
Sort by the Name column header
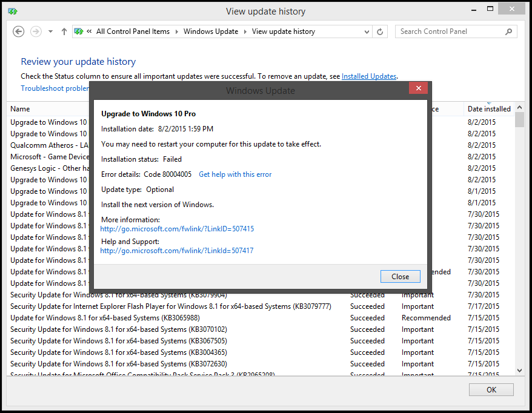(20, 109)
